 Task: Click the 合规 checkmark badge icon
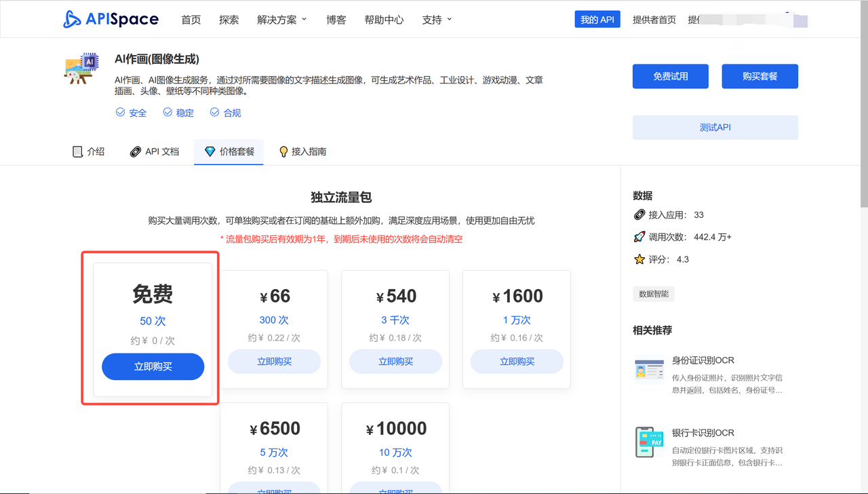click(214, 112)
